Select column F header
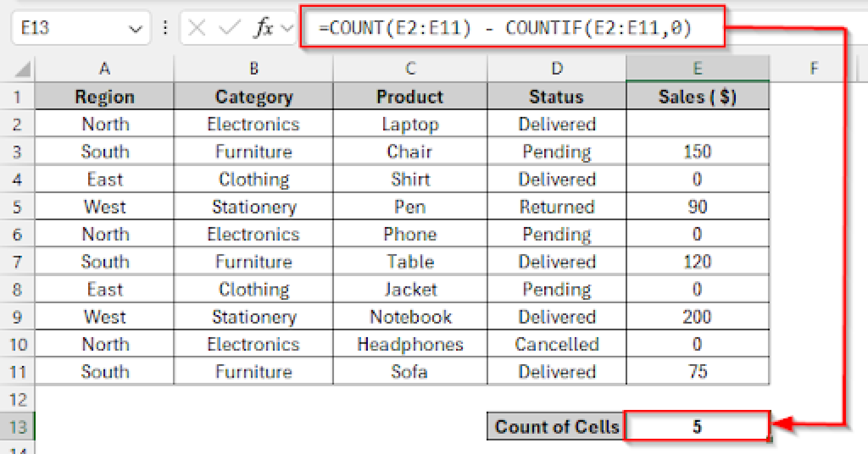This screenshot has width=868, height=454. pyautogui.click(x=813, y=68)
